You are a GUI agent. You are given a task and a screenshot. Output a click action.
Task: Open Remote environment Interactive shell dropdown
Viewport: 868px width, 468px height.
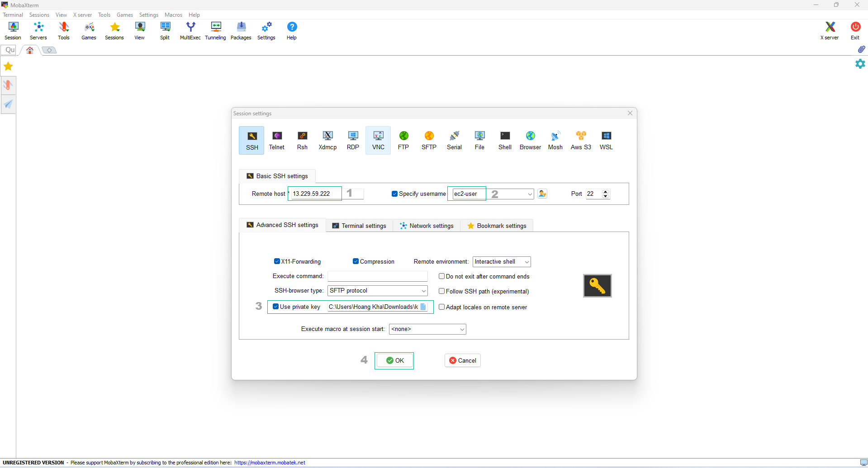pos(502,262)
